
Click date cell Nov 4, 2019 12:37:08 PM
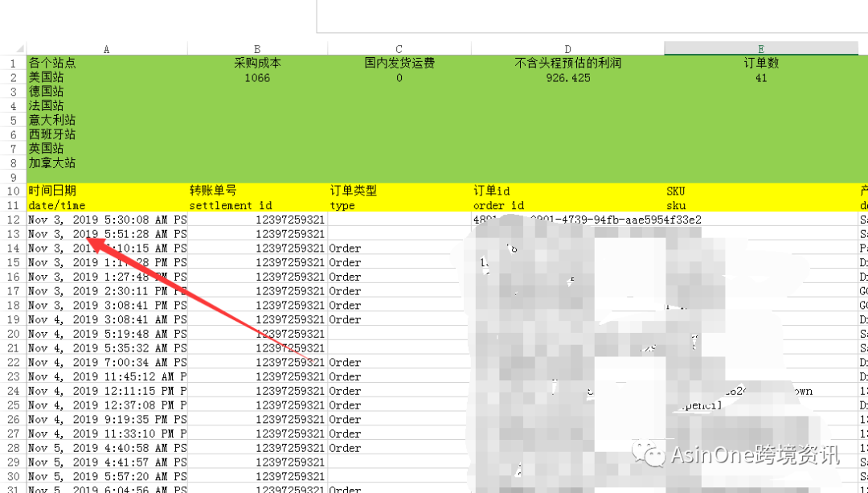107,405
